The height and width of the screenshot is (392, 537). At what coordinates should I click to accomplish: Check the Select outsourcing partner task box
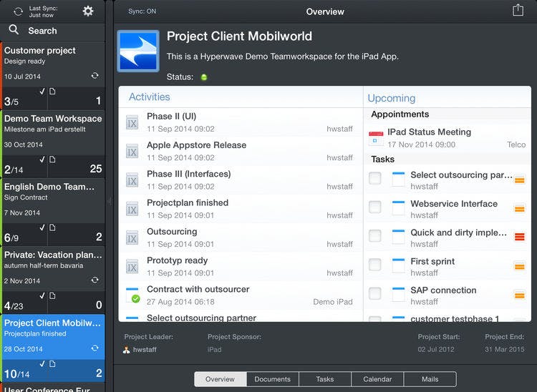pyautogui.click(x=375, y=178)
